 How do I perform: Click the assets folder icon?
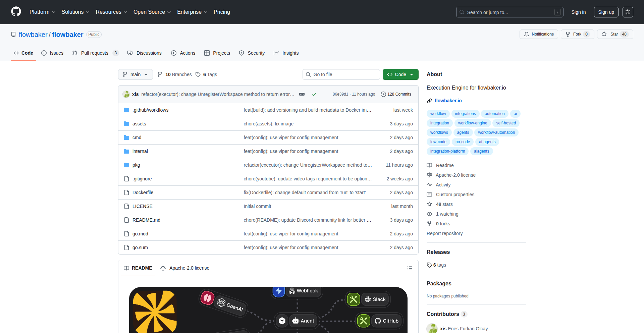tap(126, 124)
